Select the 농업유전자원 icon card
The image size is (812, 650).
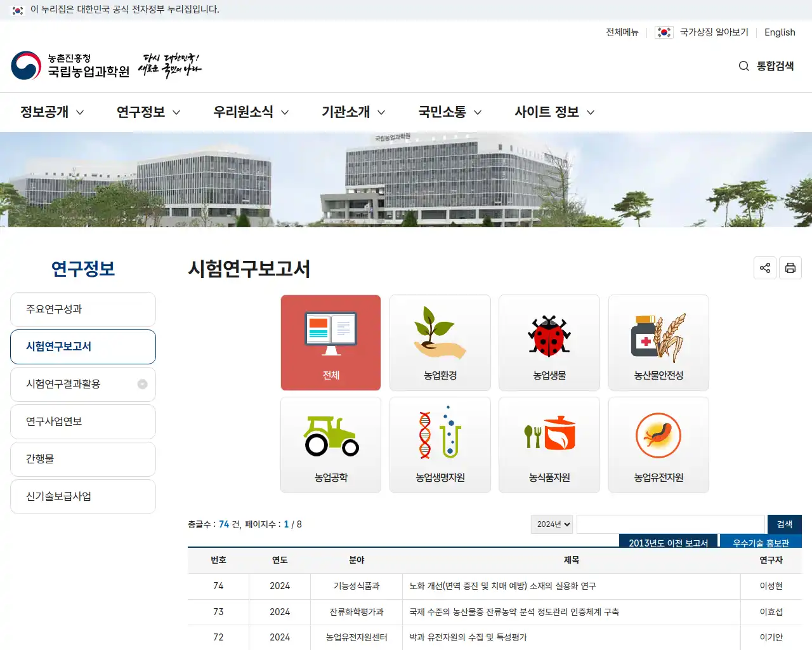click(658, 445)
